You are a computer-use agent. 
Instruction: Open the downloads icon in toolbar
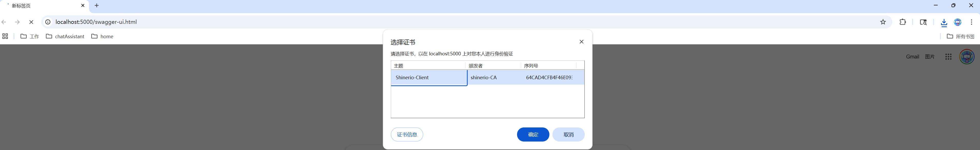point(944,23)
